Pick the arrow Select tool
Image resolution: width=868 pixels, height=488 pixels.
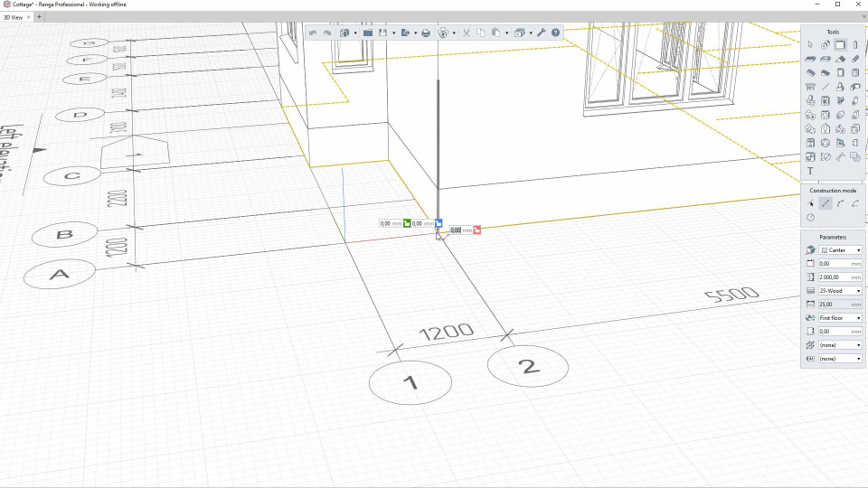click(x=810, y=44)
